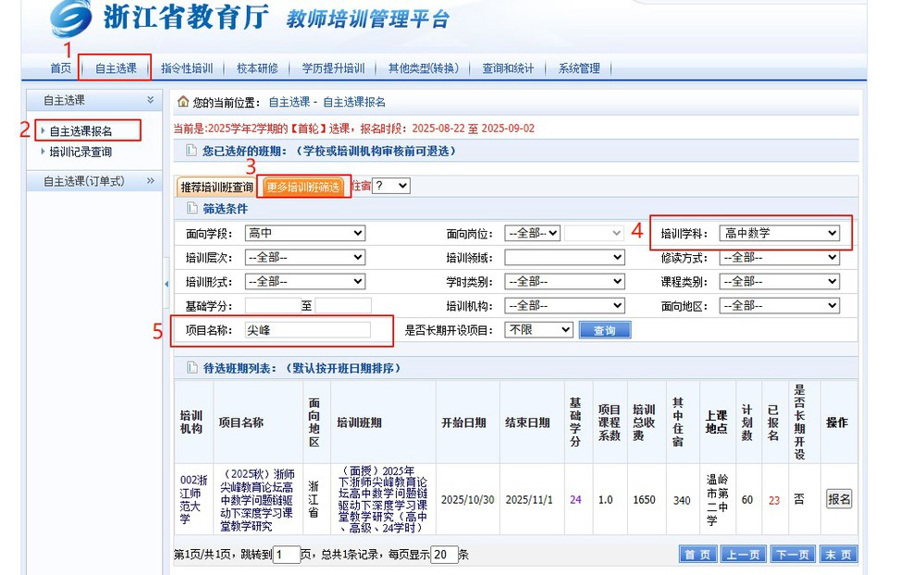
Task: Click the 浙江省 region cell in the row
Action: (x=314, y=499)
